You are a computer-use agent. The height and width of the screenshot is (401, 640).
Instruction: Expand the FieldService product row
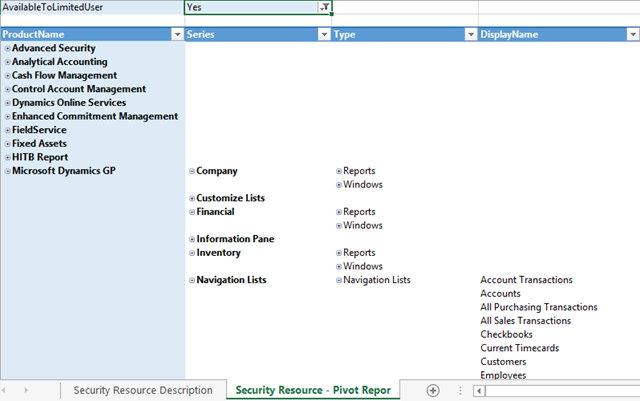pos(7,130)
